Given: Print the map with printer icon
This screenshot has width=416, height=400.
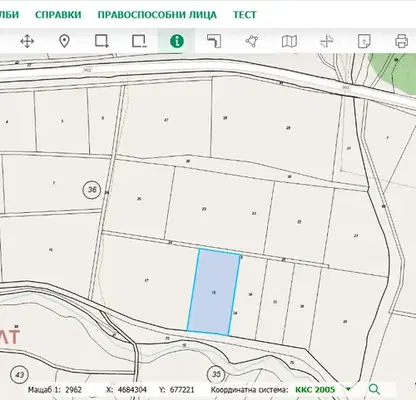Looking at the screenshot, I should tap(401, 42).
